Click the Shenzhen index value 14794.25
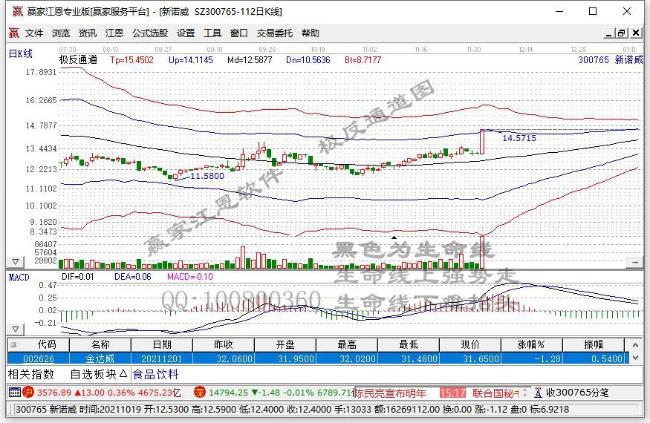650x423 pixels. click(x=228, y=392)
